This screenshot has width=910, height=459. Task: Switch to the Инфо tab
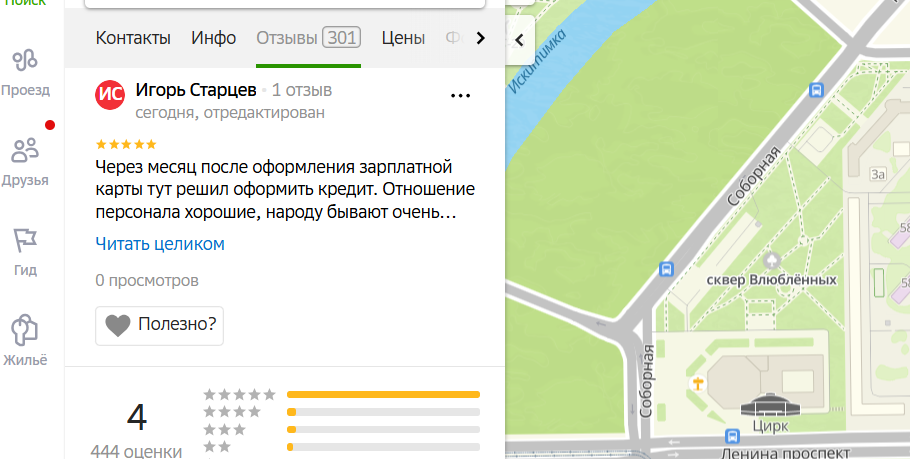tap(214, 38)
